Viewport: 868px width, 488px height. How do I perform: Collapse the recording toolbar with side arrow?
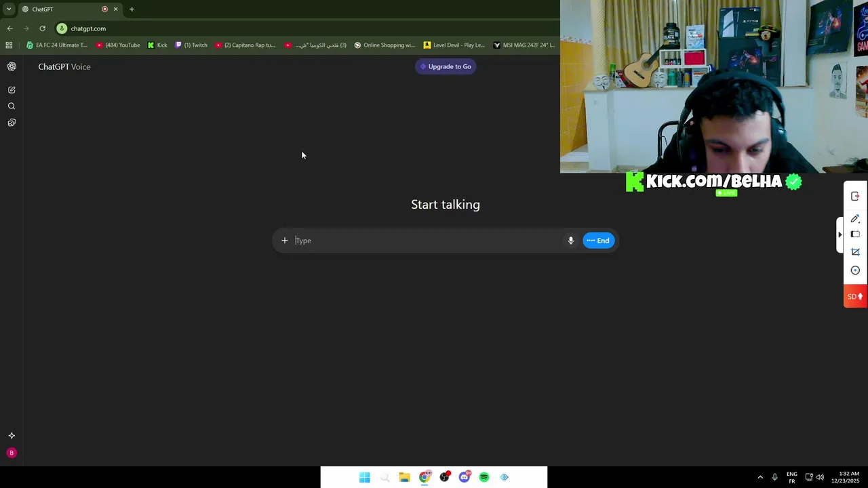tap(840, 235)
